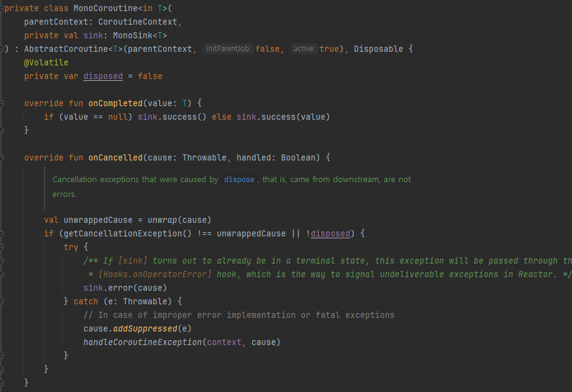Viewport: 572px width, 392px height.
Task: Click 'parentContext' in the constructor parameter declaration
Action: (56, 22)
